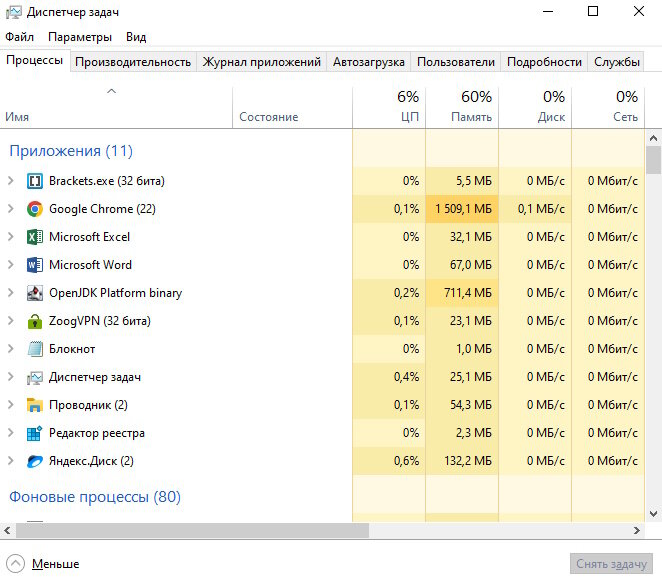Image resolution: width=662 pixels, height=583 pixels.
Task: Click the Блокнот notepad icon
Action: pyautogui.click(x=35, y=349)
